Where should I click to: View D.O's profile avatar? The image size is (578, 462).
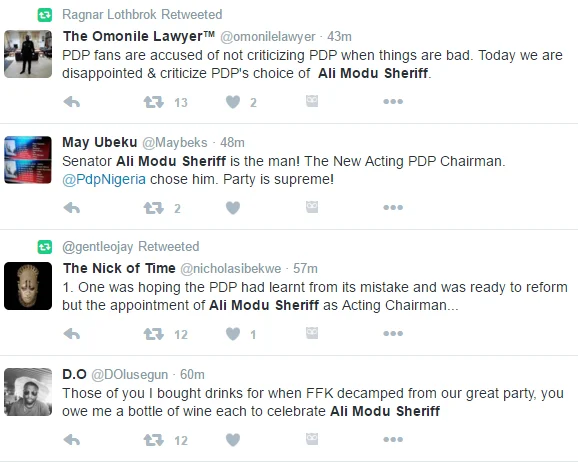click(x=28, y=392)
